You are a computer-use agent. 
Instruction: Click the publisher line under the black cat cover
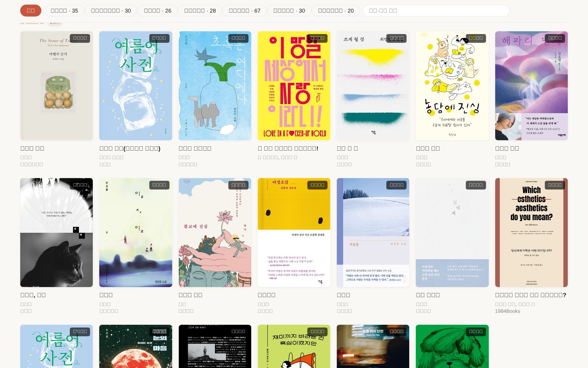(x=26, y=311)
